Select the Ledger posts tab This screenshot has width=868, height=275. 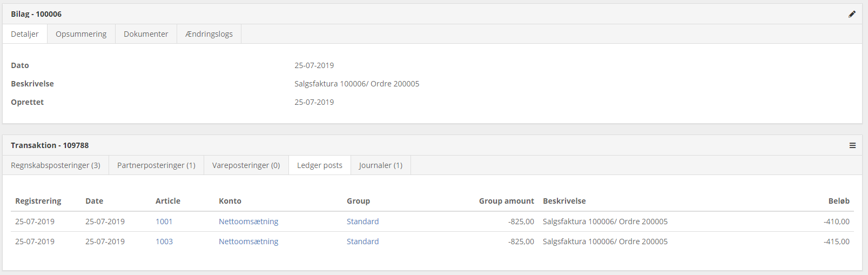[x=320, y=165]
